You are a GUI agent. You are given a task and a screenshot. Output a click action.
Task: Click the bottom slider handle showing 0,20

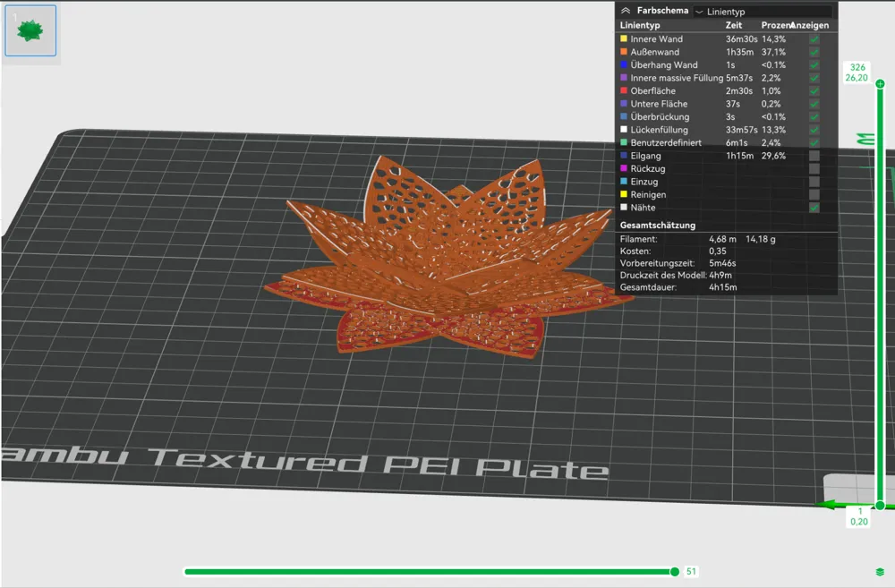880,506
